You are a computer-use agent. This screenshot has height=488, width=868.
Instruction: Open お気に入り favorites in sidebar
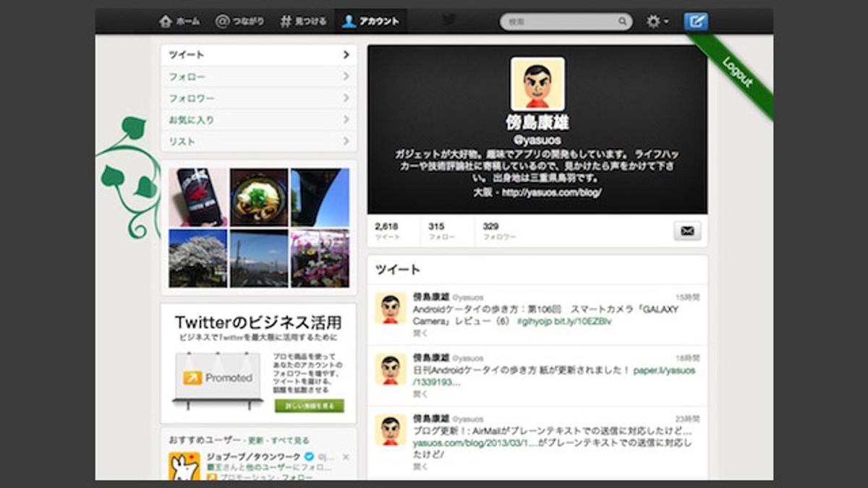tap(258, 119)
